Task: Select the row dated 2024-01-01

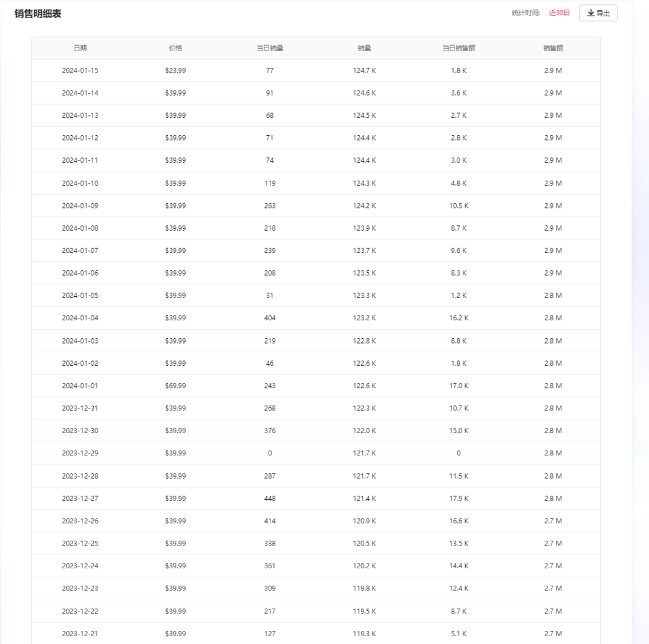Action: click(x=81, y=386)
